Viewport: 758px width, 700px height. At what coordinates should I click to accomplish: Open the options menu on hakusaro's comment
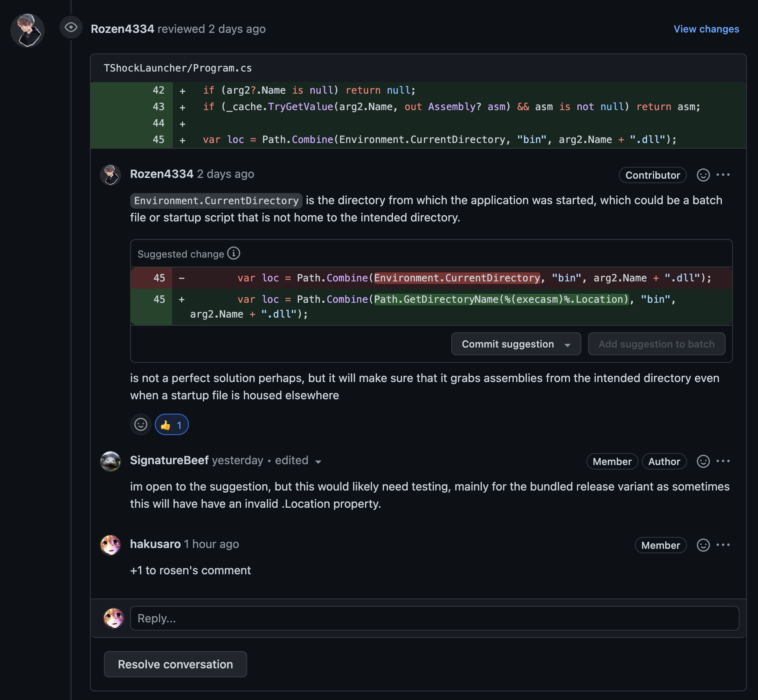coord(724,545)
